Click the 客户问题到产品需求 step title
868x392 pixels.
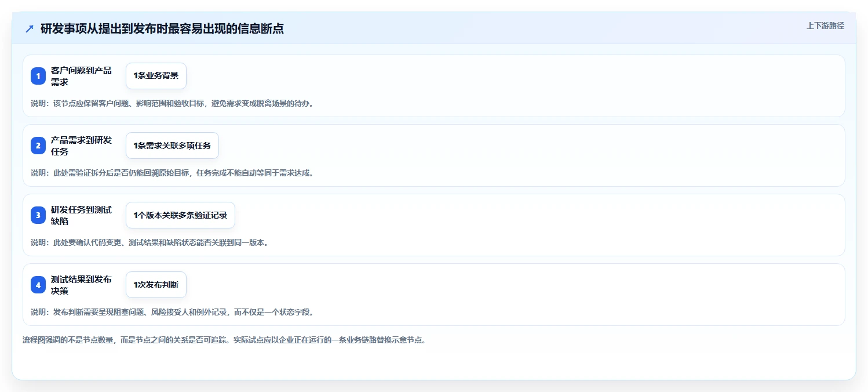(82, 76)
